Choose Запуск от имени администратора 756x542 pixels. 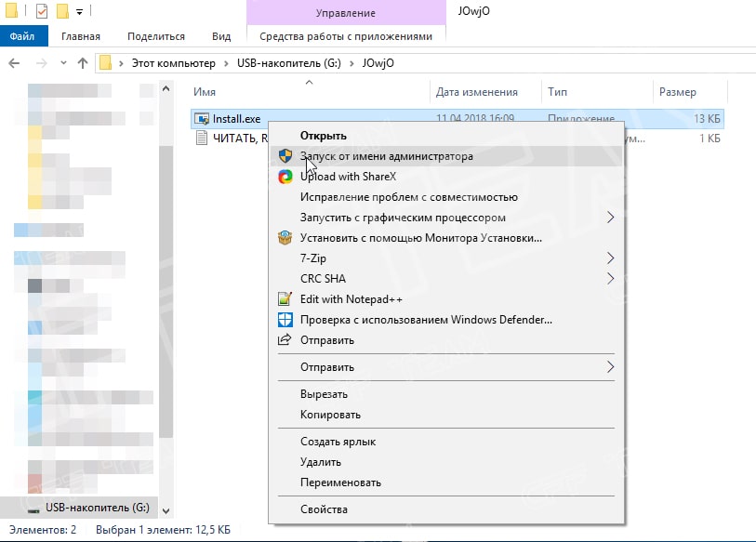click(x=446, y=156)
